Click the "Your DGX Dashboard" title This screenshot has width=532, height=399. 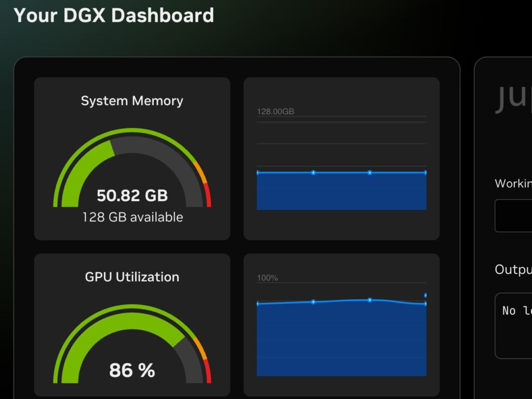[x=114, y=15]
